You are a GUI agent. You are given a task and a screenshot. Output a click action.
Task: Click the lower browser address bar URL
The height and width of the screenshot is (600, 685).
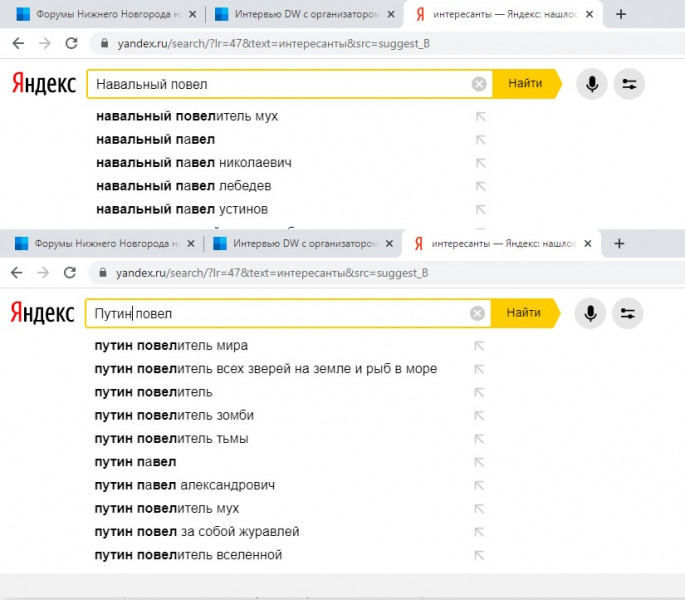(272, 273)
